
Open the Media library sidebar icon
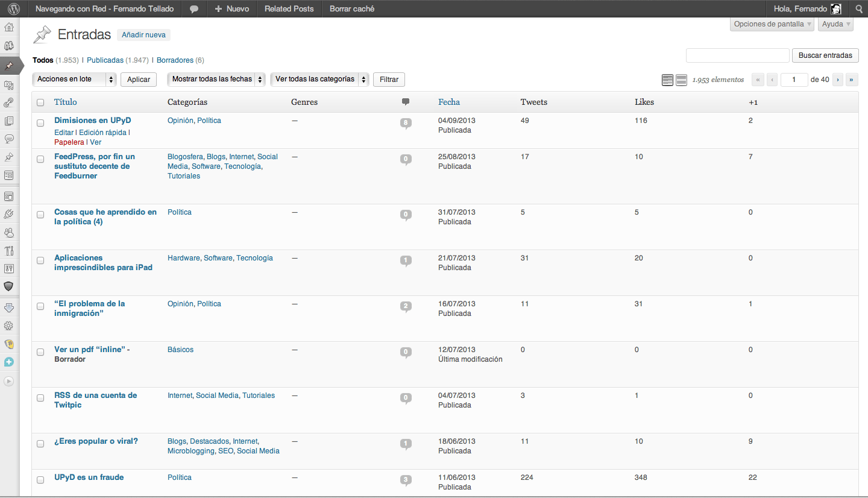(9, 85)
